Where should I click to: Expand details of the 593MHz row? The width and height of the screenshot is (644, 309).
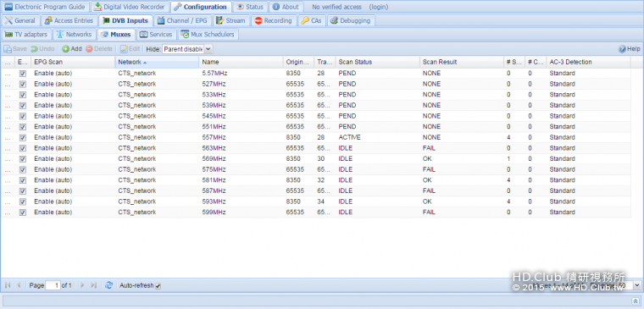[8, 201]
